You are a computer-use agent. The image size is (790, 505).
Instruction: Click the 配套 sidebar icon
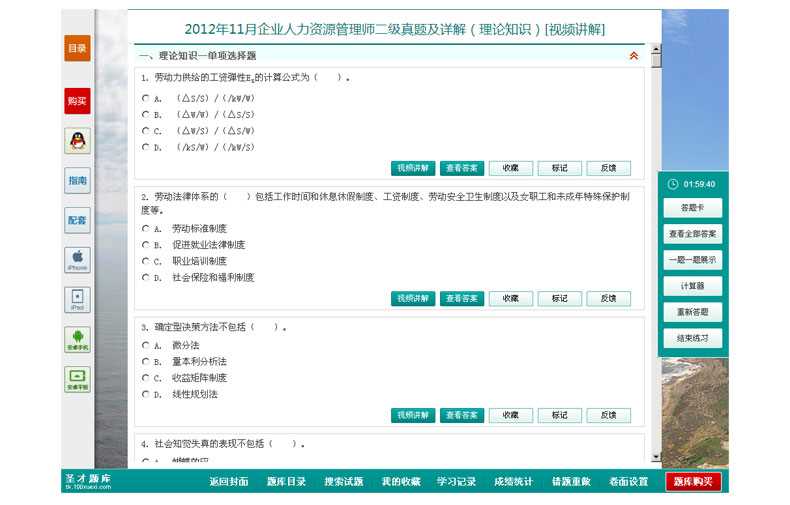click(x=77, y=220)
